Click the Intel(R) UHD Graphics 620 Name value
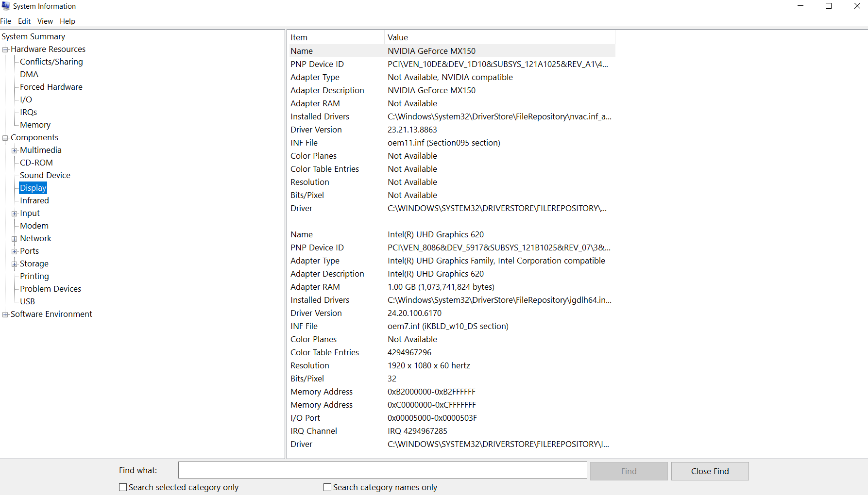 point(436,234)
